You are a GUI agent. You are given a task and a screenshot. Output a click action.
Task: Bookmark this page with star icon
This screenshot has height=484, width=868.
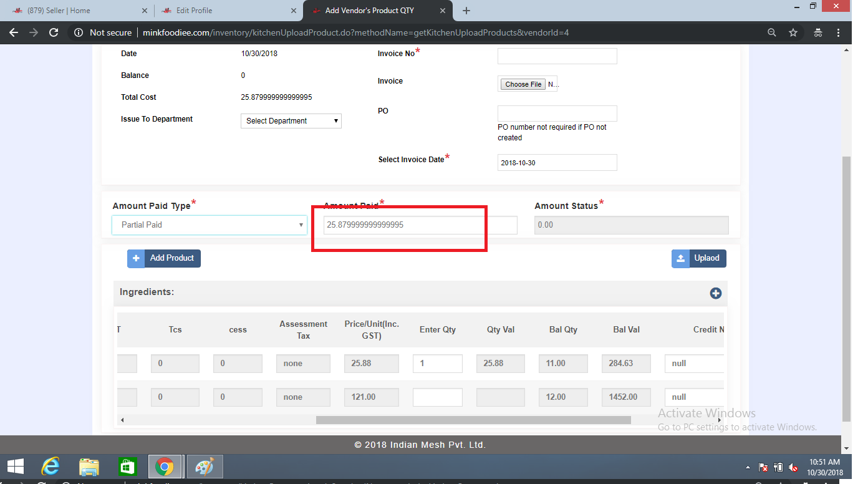pyautogui.click(x=793, y=32)
